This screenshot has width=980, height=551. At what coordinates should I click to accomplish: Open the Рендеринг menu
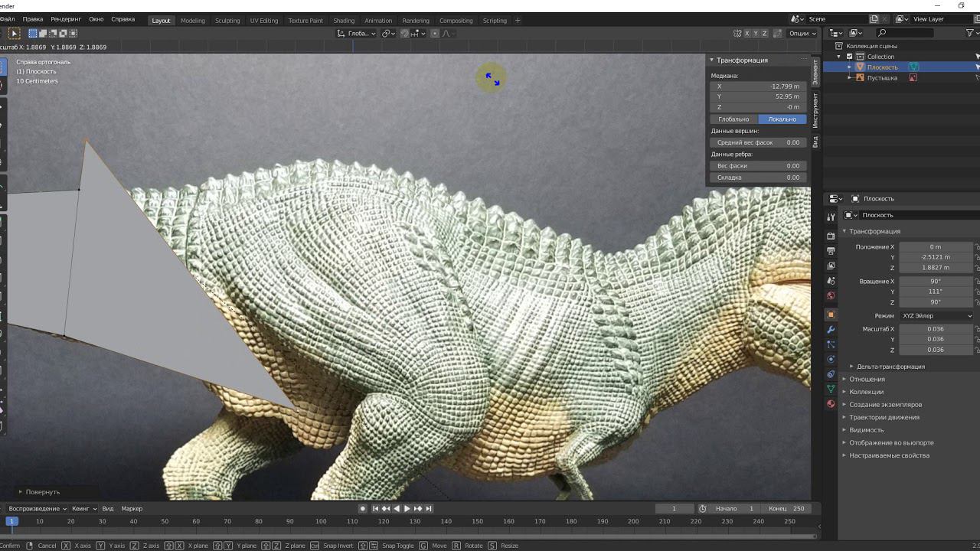tap(66, 19)
